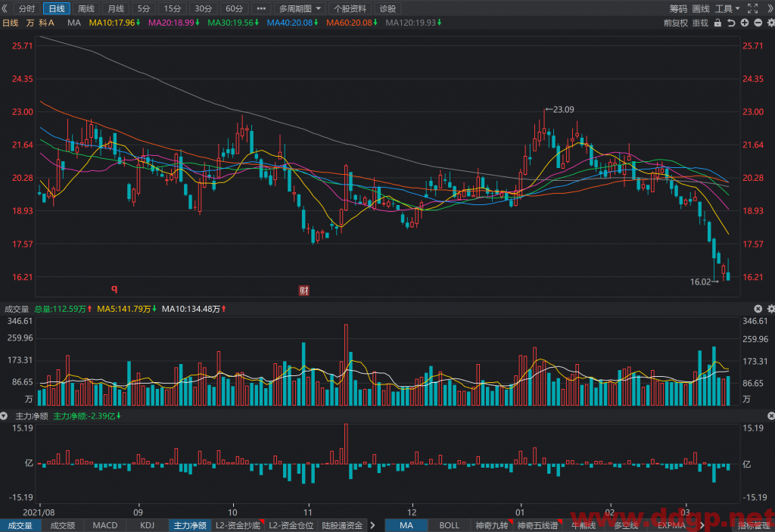This screenshot has width=775, height=532.
Task: Click the back double-chevron icon
Action: click(5, 8)
